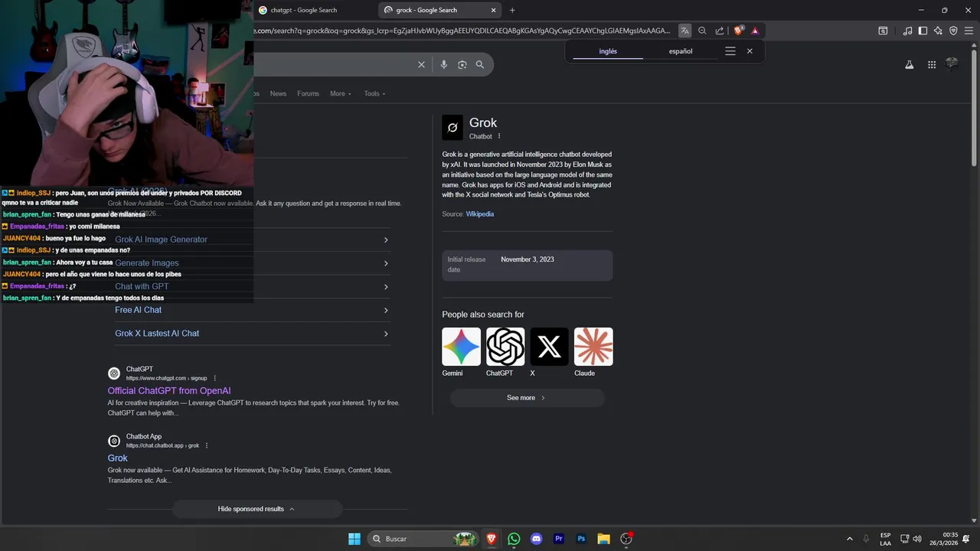Open WhatsApp from taskbar

(x=514, y=539)
